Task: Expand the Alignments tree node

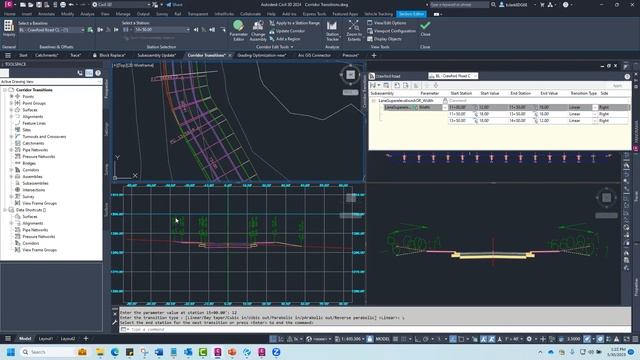Action: point(11,116)
